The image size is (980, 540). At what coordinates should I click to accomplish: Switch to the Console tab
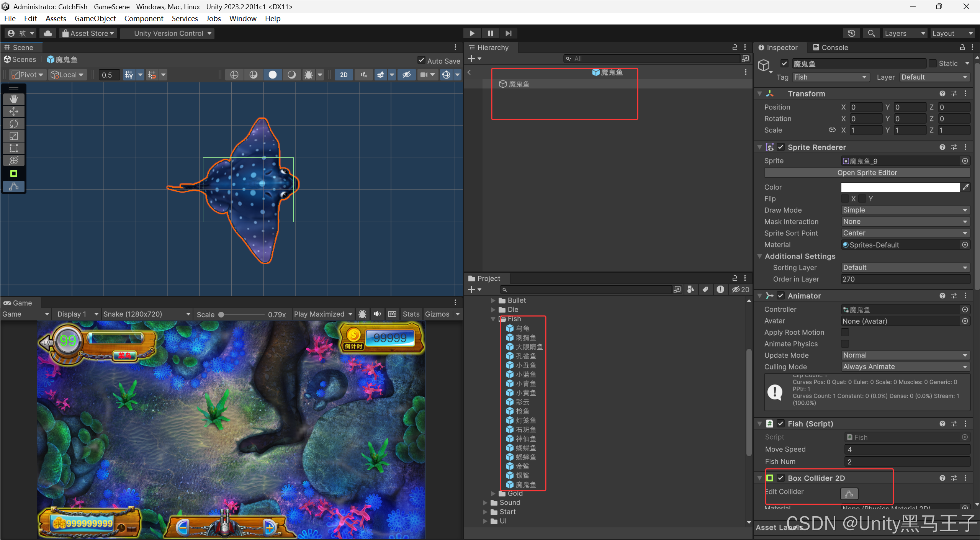(x=830, y=47)
